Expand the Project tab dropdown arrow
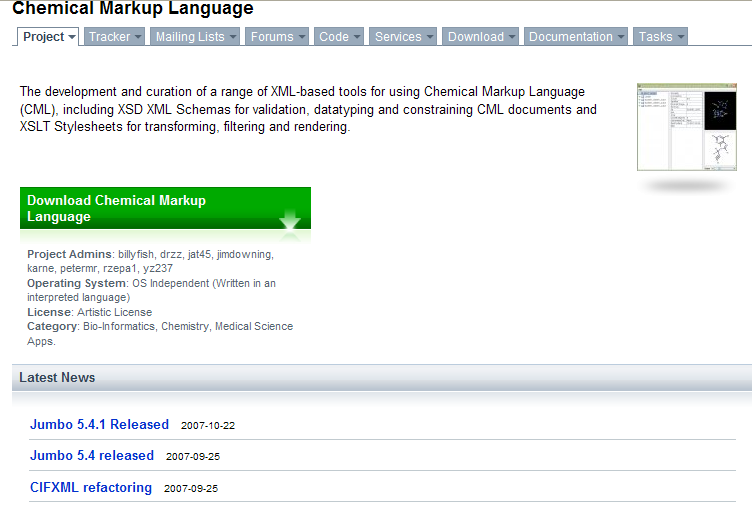This screenshot has width=752, height=506. pos(72,38)
